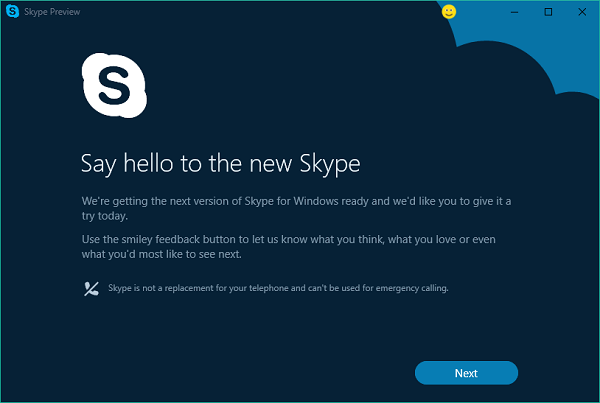The image size is (600, 403).
Task: Click the 'Skype Preview' title text
Action: (x=53, y=12)
